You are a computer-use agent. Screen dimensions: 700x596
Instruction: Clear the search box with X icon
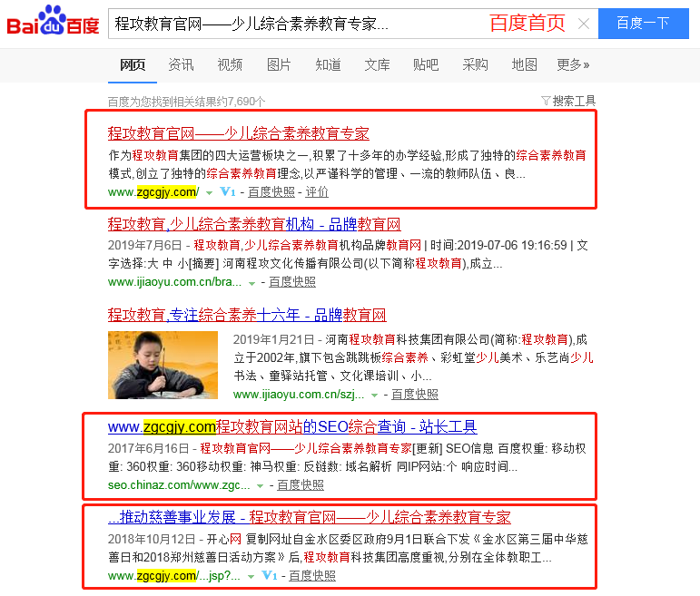tap(584, 24)
